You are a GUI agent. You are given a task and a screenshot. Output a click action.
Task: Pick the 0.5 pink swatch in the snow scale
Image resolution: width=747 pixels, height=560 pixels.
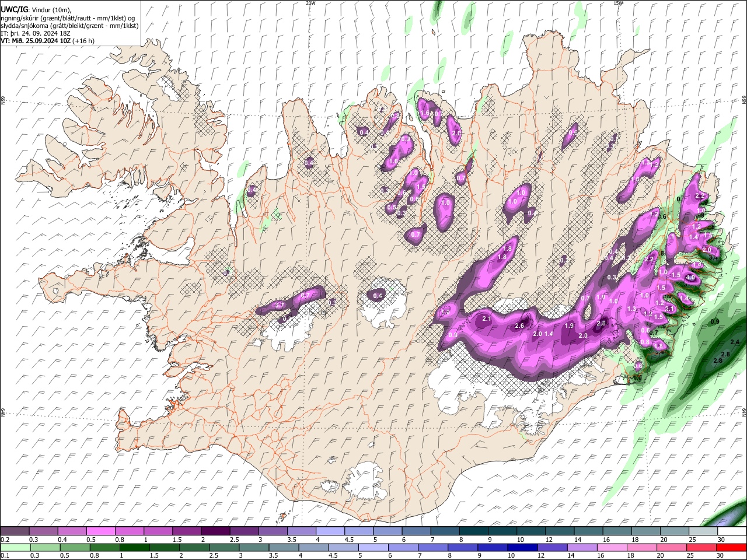(100, 531)
